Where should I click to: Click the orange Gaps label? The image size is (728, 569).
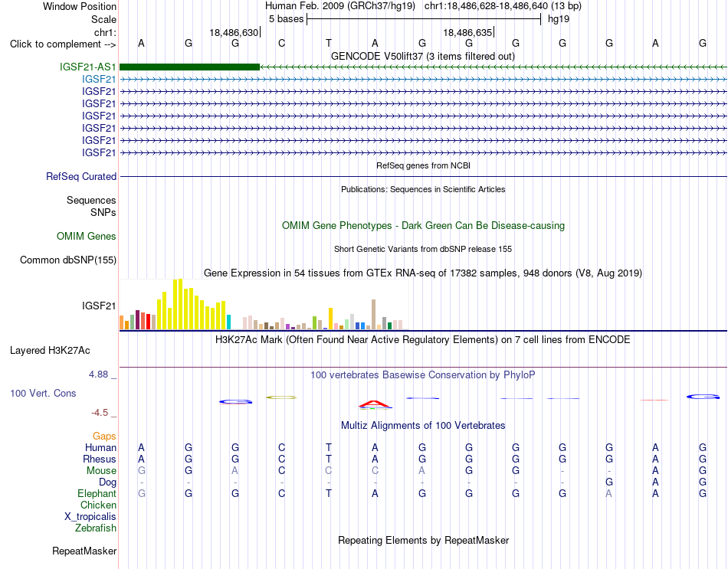[x=104, y=436]
